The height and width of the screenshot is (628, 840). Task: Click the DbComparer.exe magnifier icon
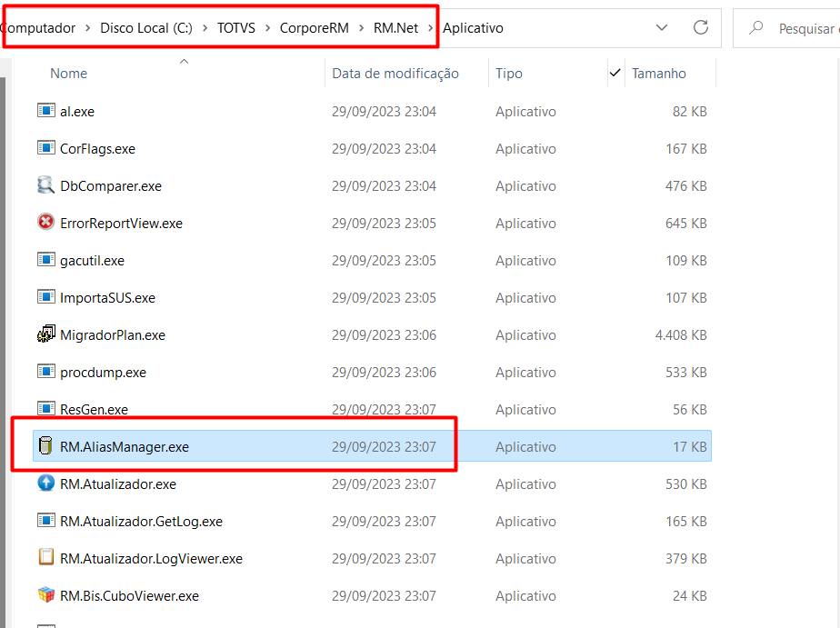coord(46,185)
